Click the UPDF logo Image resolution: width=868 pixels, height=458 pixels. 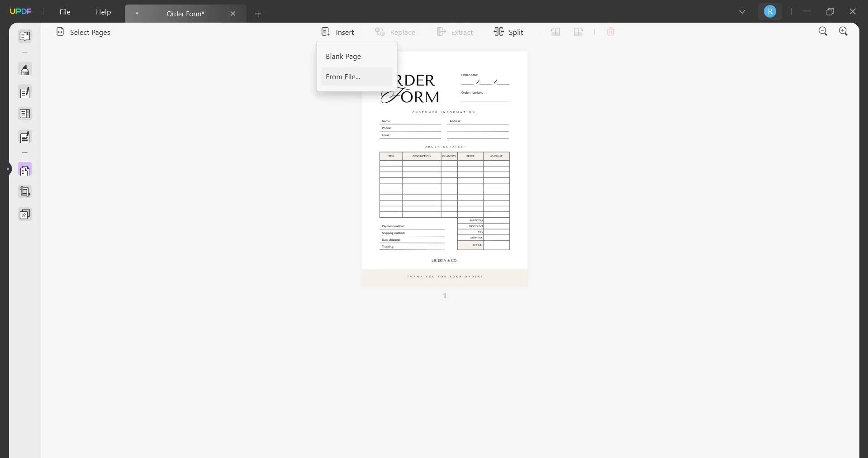tap(21, 12)
